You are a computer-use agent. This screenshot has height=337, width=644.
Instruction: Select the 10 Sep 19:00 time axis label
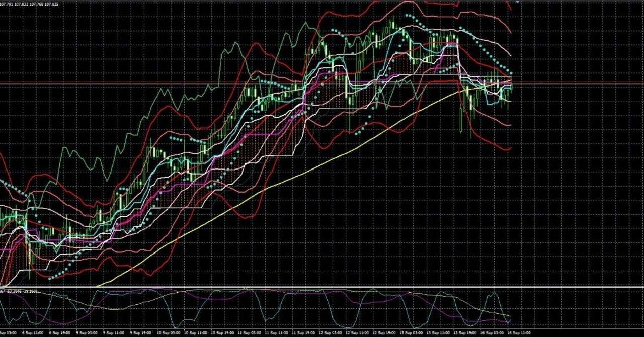pyautogui.click(x=222, y=333)
